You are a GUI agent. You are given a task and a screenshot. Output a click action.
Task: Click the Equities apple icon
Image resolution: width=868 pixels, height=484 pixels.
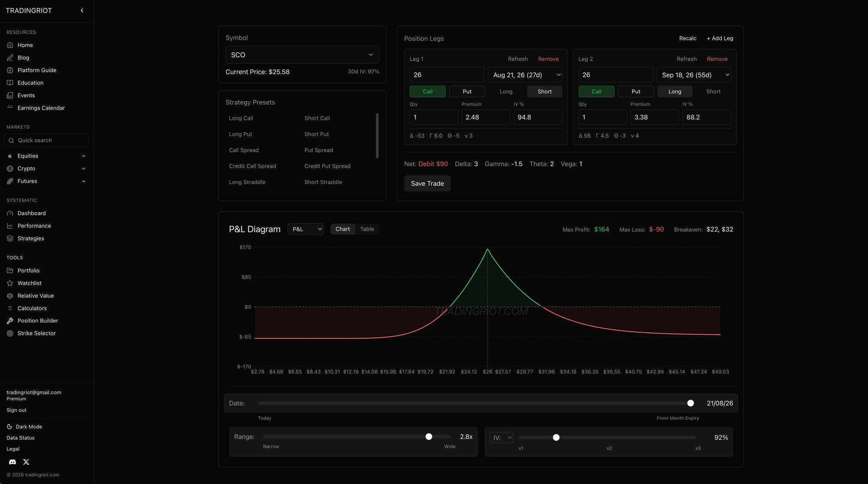click(10, 156)
